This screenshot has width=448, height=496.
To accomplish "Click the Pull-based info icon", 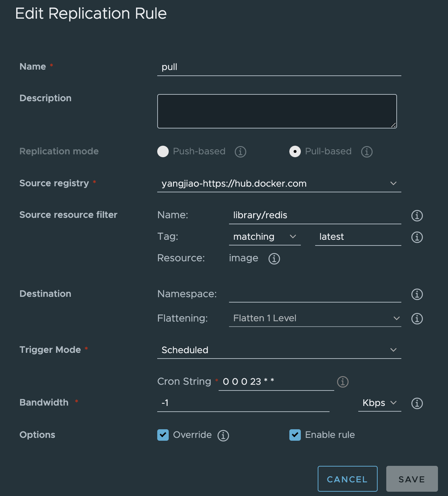I will click(367, 151).
